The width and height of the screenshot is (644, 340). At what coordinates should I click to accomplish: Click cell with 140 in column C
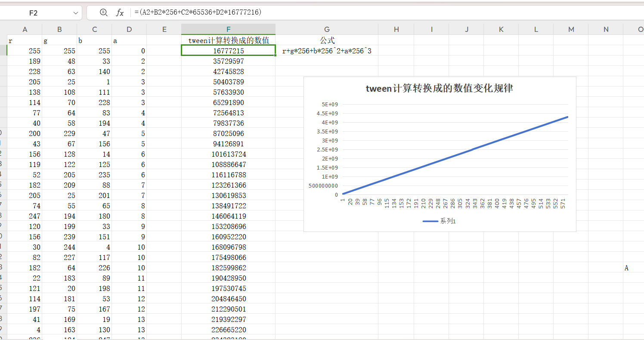coord(94,71)
